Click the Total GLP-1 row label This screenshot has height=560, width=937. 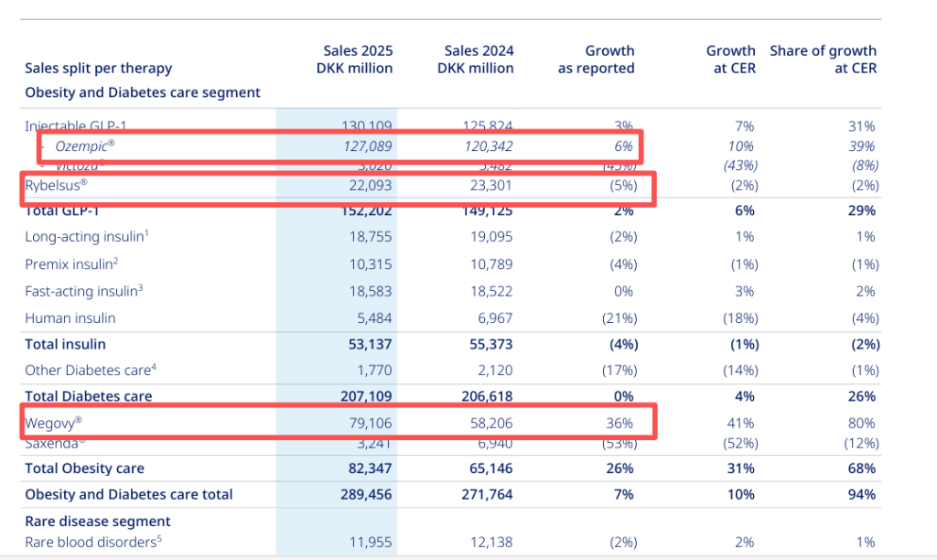point(64,210)
